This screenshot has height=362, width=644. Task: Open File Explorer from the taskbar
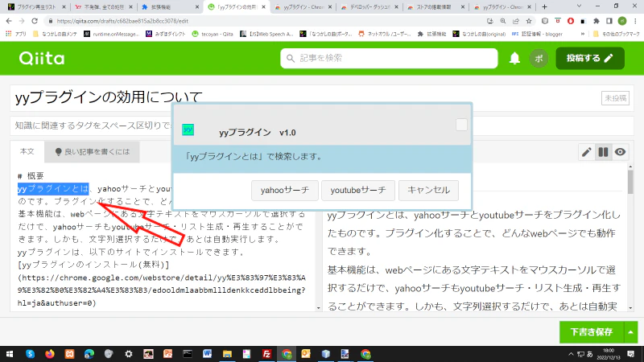(x=227, y=354)
